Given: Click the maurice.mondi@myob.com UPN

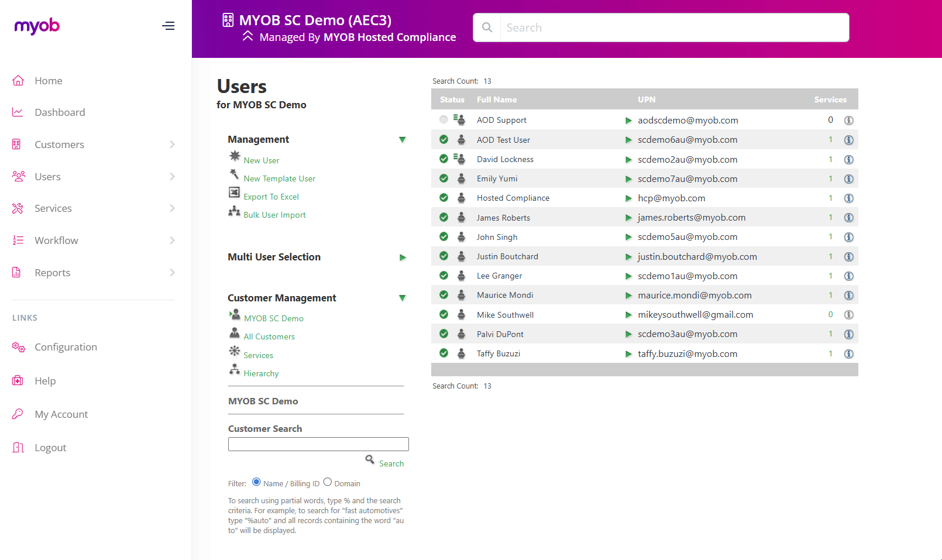Looking at the screenshot, I should coord(695,296).
